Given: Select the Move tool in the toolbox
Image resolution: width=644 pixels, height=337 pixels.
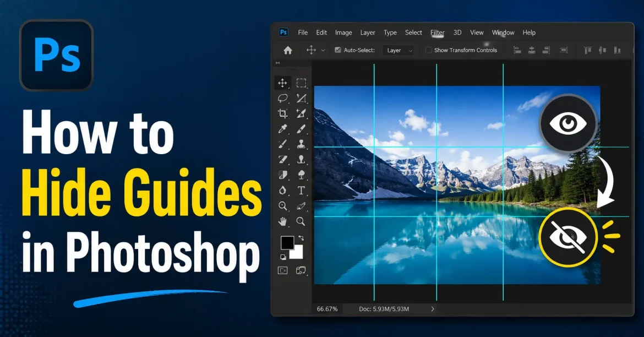Looking at the screenshot, I should point(282,83).
